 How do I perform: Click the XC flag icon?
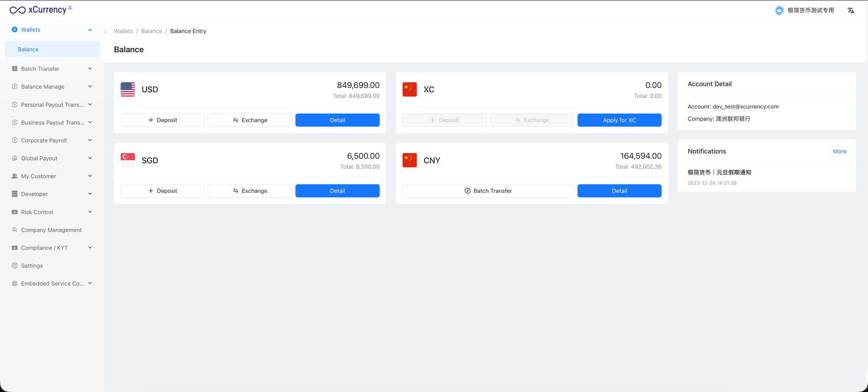coord(409,89)
